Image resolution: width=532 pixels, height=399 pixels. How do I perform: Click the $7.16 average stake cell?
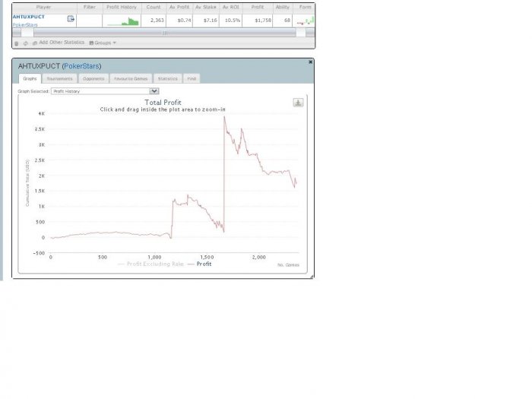pos(206,21)
